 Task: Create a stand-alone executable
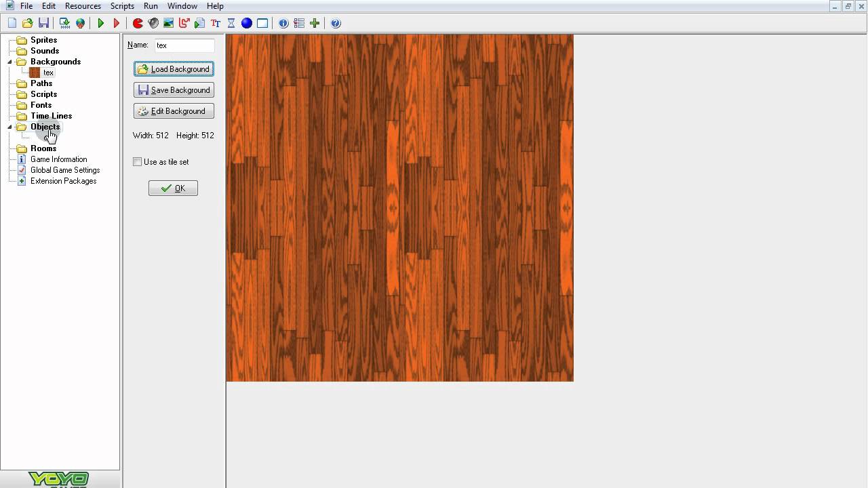(x=64, y=23)
